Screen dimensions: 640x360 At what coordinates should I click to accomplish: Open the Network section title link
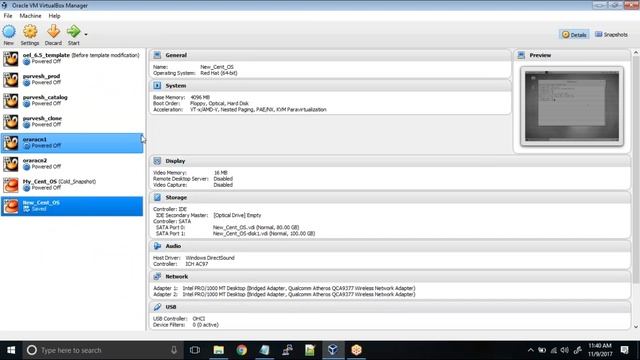pyautogui.click(x=176, y=277)
